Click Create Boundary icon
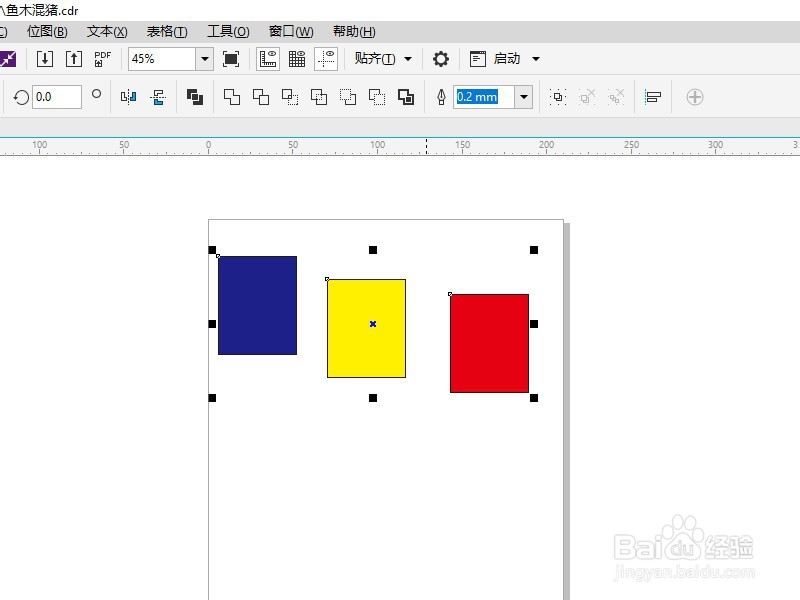The width and height of the screenshot is (800, 600). tap(406, 97)
